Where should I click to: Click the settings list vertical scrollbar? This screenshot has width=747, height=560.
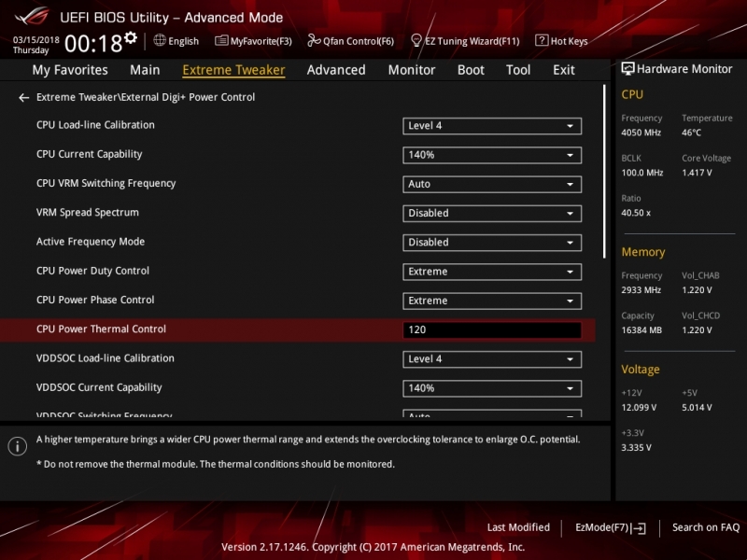pos(604,172)
